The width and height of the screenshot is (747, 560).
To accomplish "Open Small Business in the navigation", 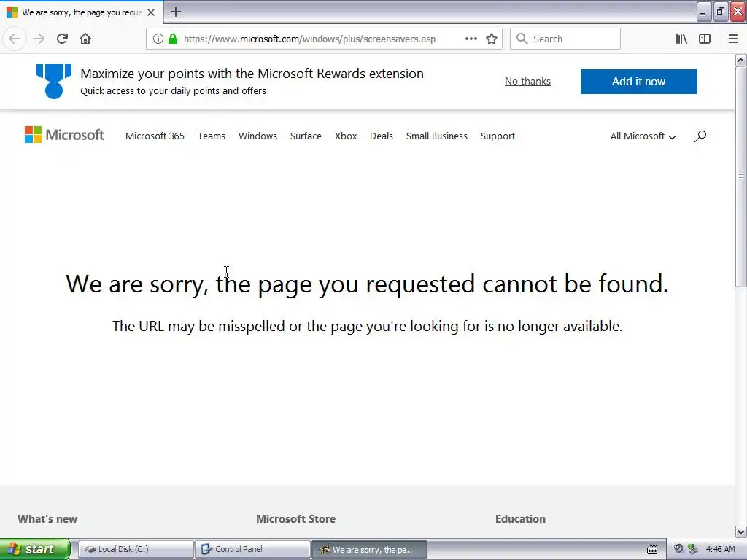I will (x=437, y=136).
